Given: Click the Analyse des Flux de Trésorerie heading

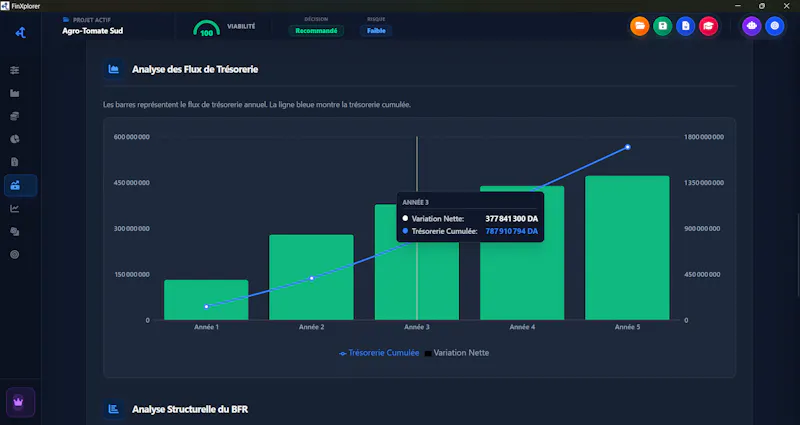Looking at the screenshot, I should click(195, 69).
